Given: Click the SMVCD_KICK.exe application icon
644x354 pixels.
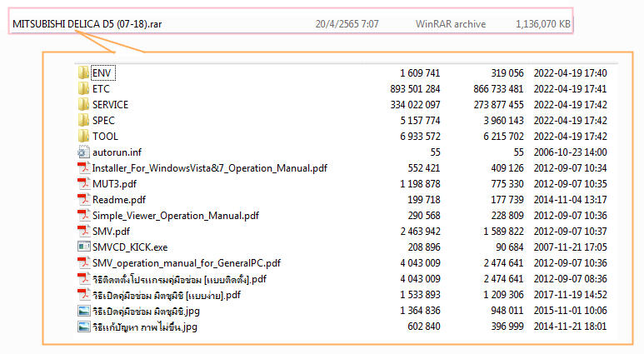Looking at the screenshot, I should [83, 247].
